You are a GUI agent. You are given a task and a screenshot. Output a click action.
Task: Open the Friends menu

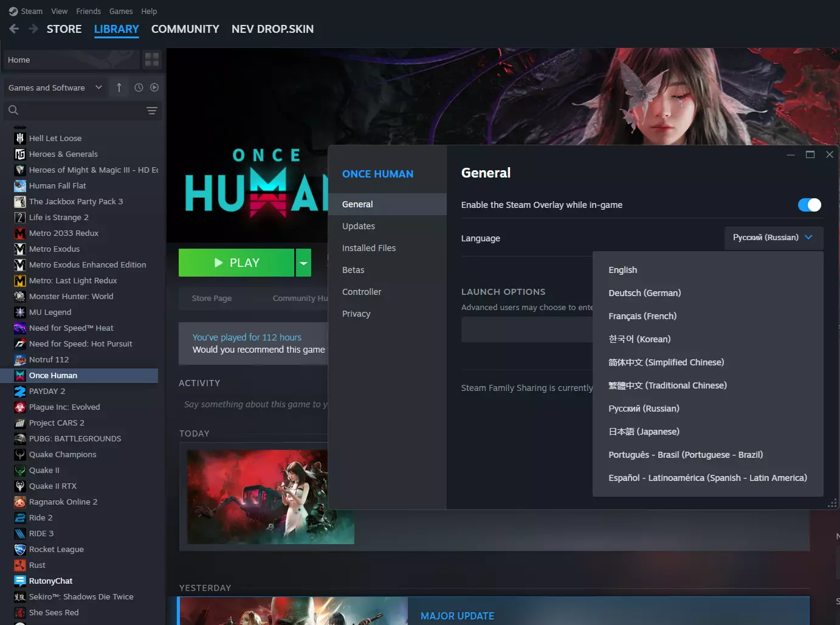click(x=88, y=11)
